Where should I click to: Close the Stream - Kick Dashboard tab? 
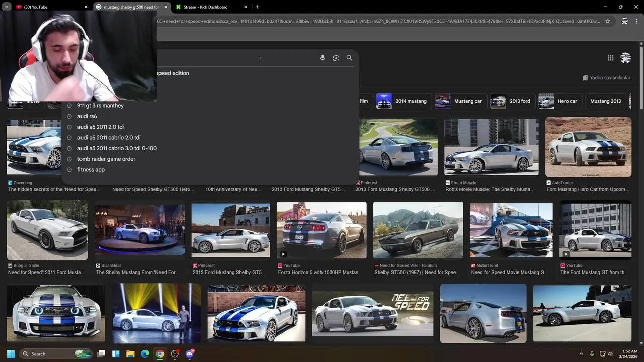[x=246, y=7]
